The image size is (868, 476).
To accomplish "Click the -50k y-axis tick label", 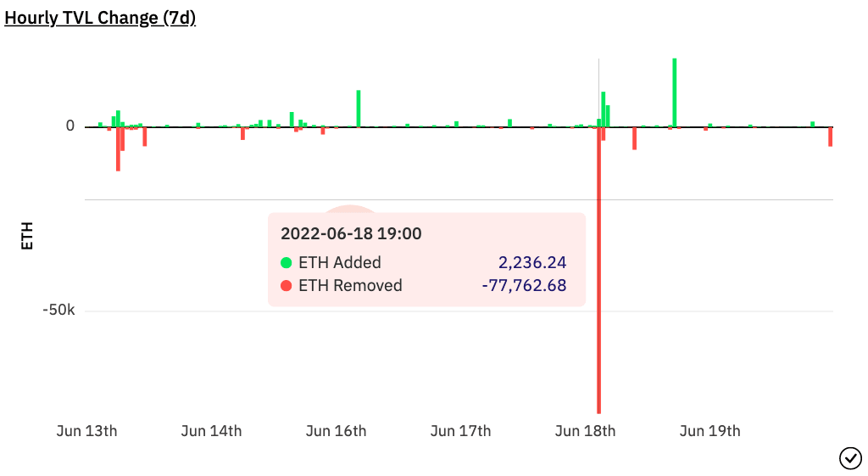I will 59,311.
